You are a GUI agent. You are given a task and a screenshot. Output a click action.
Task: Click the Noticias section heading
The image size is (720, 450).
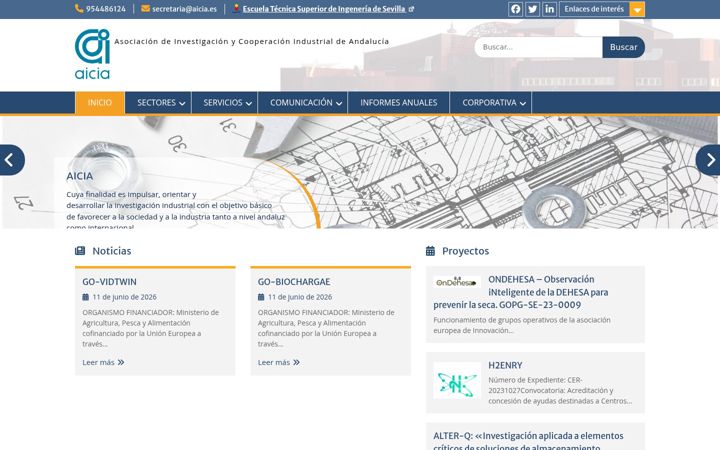click(112, 251)
